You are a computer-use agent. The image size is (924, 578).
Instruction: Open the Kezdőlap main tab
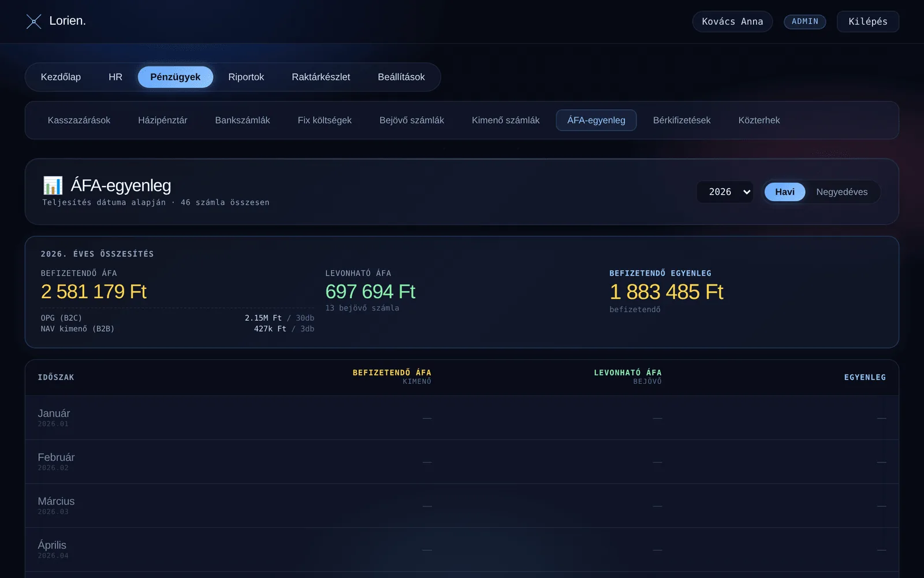pos(61,77)
